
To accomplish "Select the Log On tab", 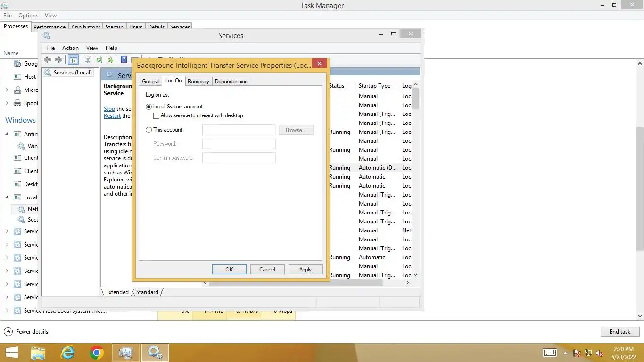I will point(173,81).
